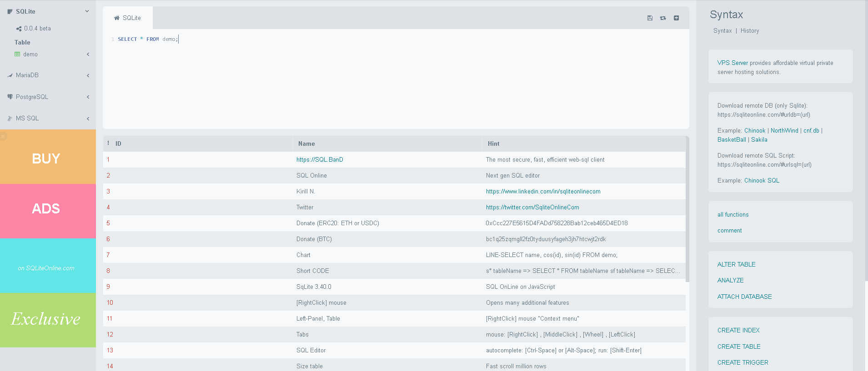This screenshot has height=371, width=868.
Task: Open the comment syntax link
Action: coord(729,231)
